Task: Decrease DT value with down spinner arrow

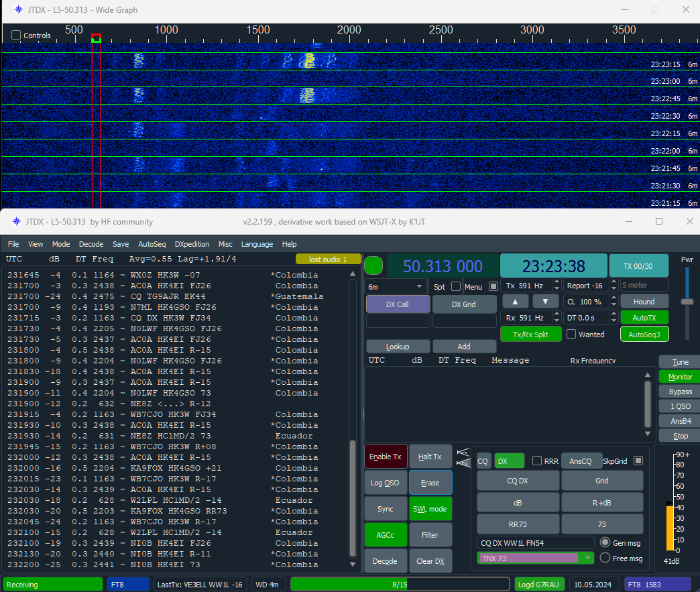Action: click(614, 321)
